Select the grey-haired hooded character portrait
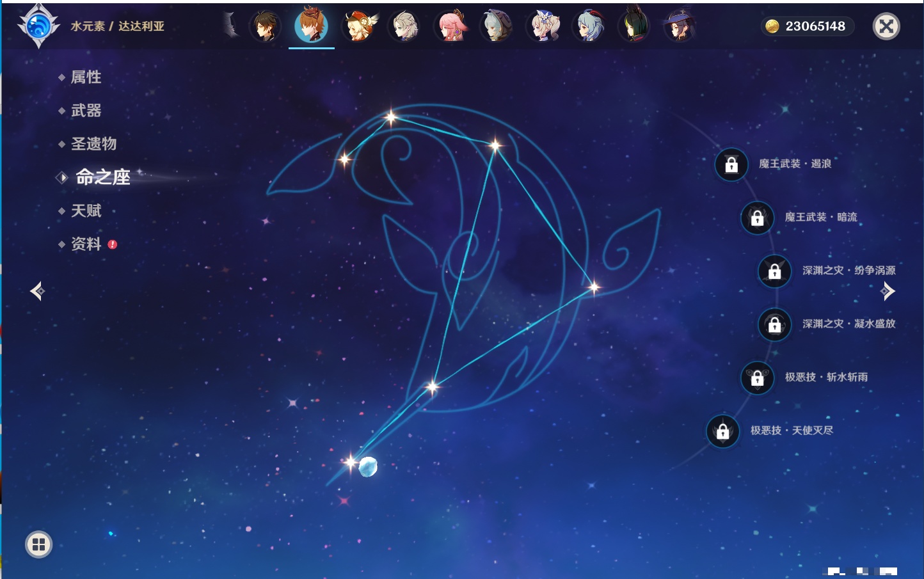 [x=497, y=26]
